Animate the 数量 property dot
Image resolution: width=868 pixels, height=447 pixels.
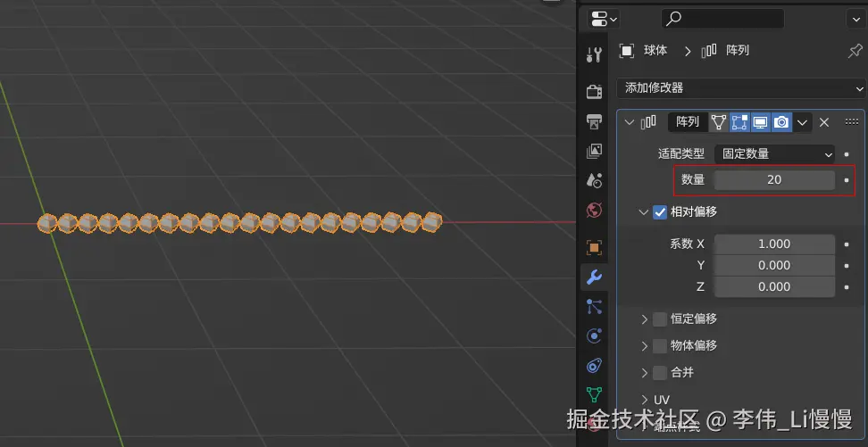[847, 180]
